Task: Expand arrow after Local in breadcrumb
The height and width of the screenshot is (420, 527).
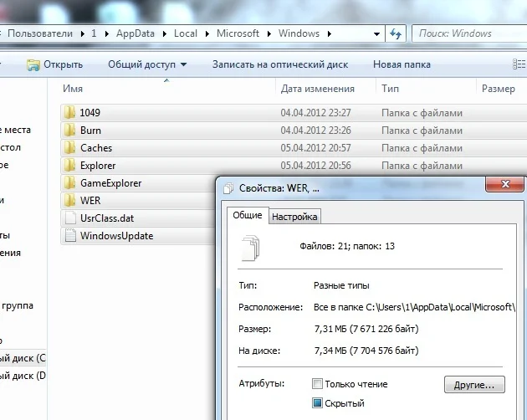Action: pos(207,33)
